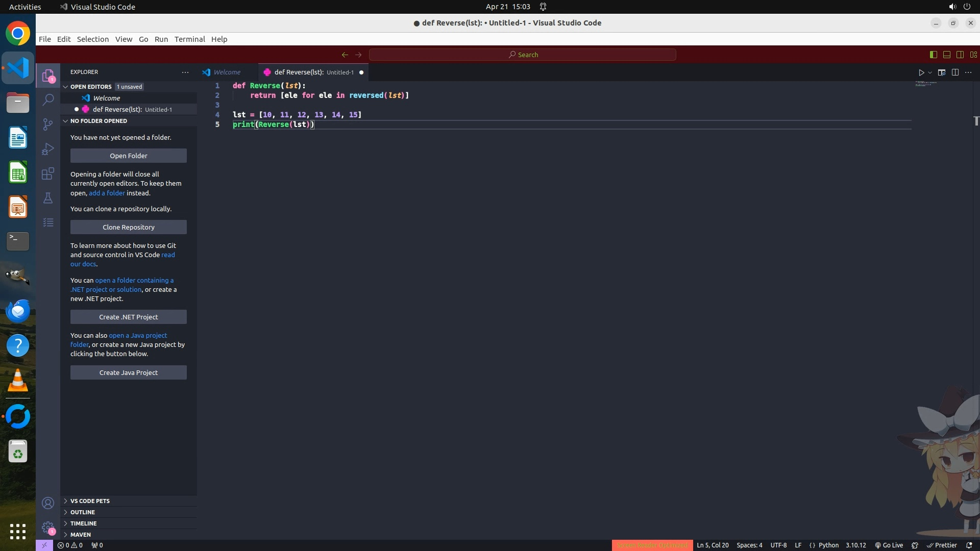Click the Run Python File play icon
The width and height of the screenshot is (980, 551).
point(921,72)
